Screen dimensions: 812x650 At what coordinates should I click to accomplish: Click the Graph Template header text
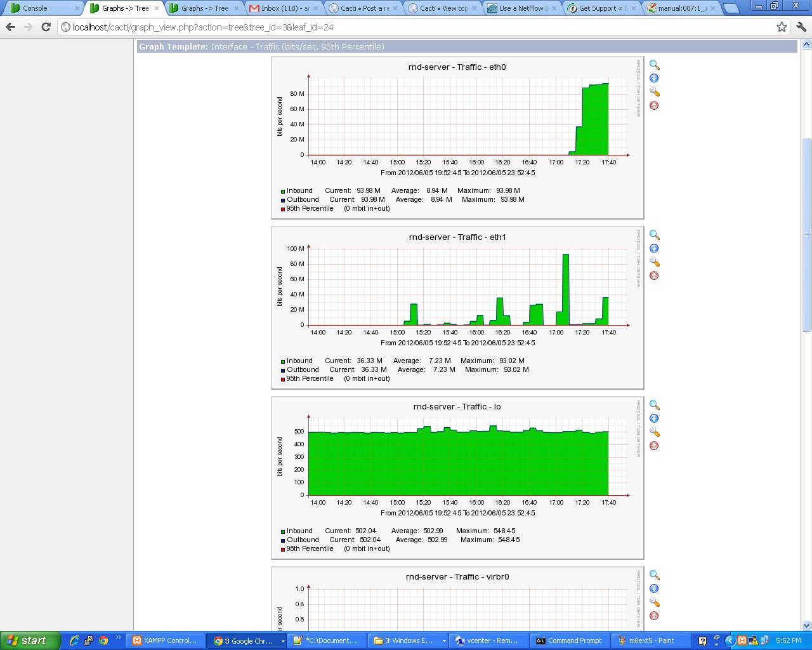[261, 47]
